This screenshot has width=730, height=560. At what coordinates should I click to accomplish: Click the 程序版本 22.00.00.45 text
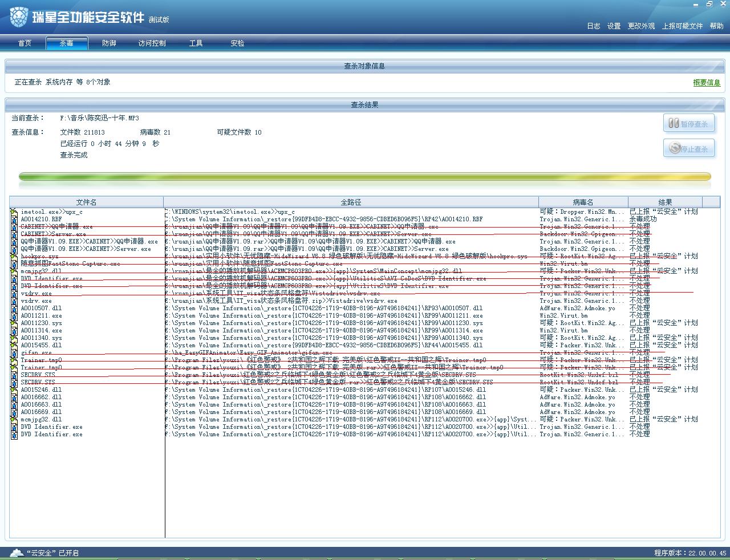coord(690,553)
